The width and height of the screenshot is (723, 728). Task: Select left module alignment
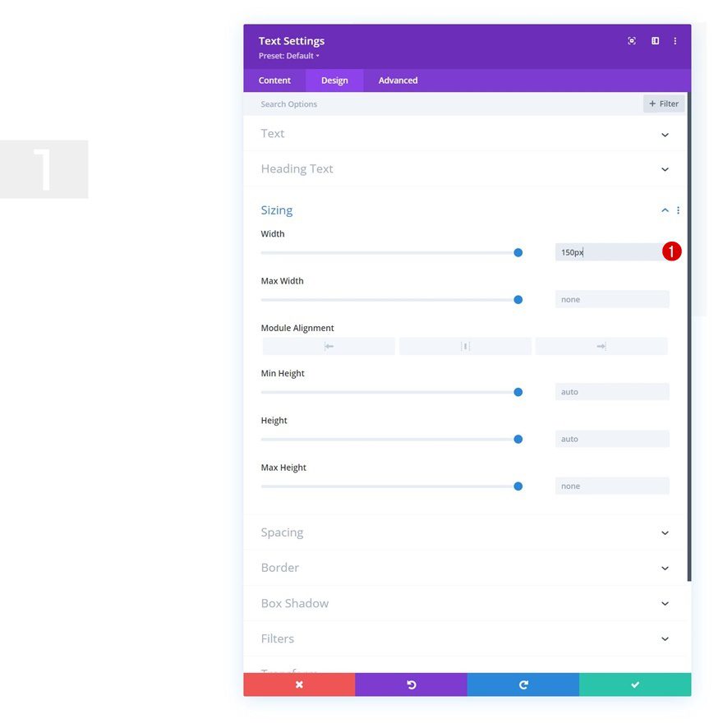(x=328, y=346)
